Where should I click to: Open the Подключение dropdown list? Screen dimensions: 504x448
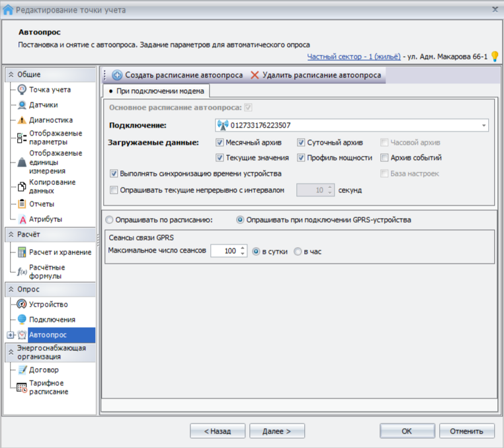[x=483, y=125]
